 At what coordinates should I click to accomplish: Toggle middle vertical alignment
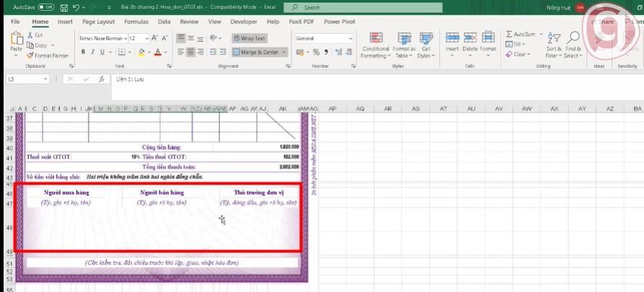click(x=190, y=38)
